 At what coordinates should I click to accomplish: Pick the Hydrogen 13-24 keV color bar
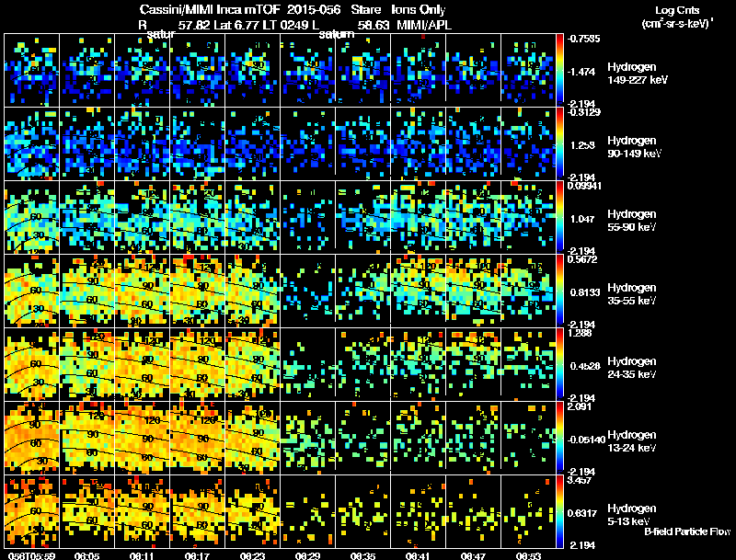(559, 438)
